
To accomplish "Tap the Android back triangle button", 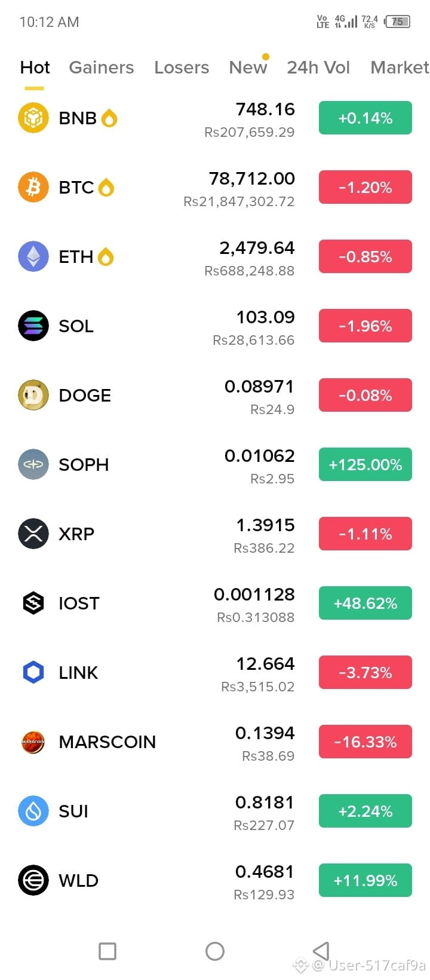I will (x=321, y=951).
